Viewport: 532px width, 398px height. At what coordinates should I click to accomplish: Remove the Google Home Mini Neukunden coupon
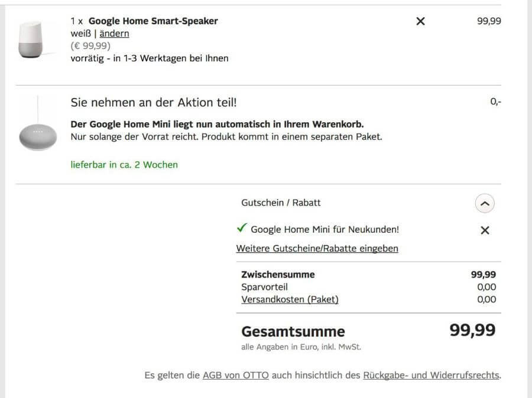(x=485, y=230)
